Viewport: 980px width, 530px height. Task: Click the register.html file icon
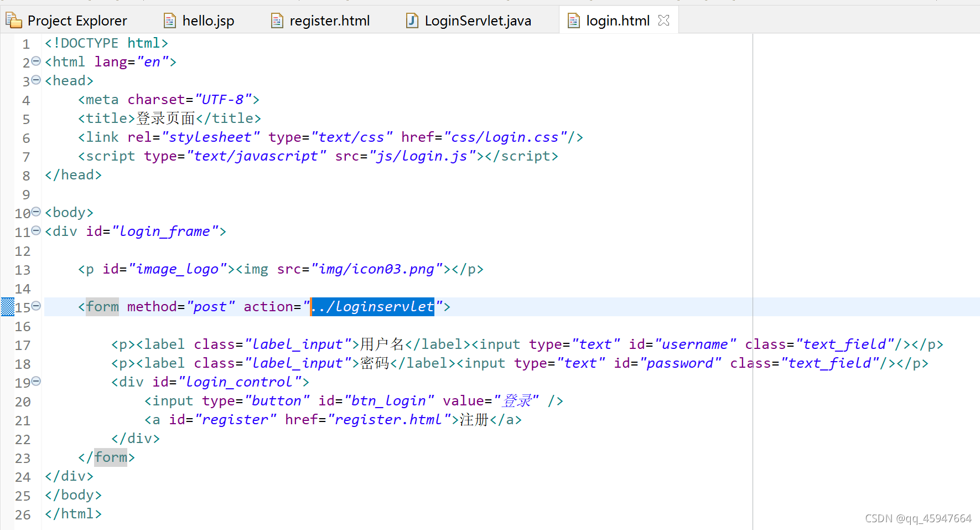pyautogui.click(x=277, y=21)
